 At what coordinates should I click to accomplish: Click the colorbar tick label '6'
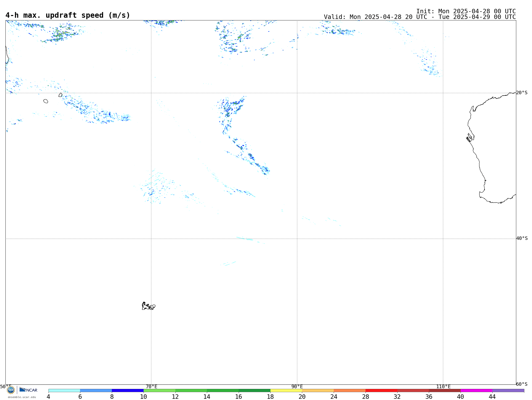tap(80, 397)
